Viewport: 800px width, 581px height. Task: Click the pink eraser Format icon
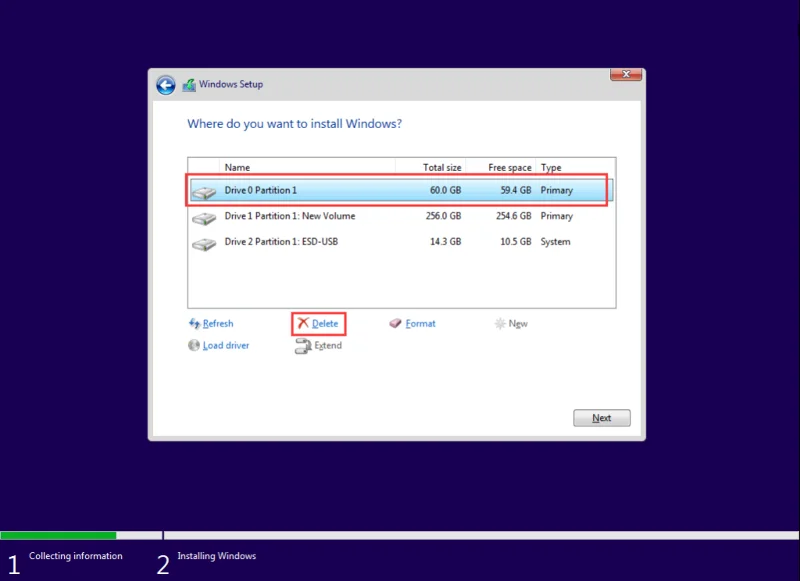(395, 323)
